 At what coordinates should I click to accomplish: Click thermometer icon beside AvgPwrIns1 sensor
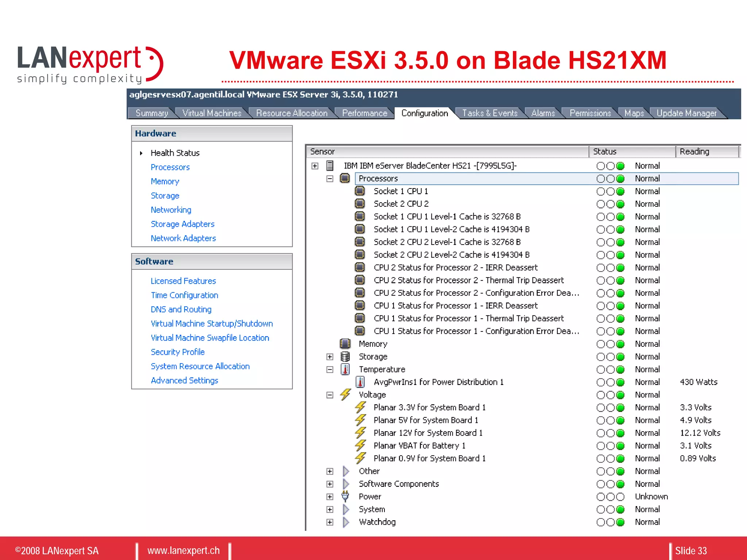(360, 382)
